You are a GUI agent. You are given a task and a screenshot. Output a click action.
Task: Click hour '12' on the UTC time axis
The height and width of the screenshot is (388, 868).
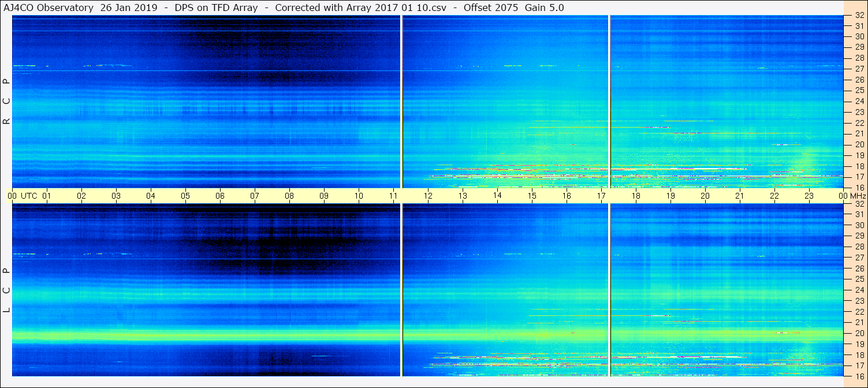(x=428, y=196)
